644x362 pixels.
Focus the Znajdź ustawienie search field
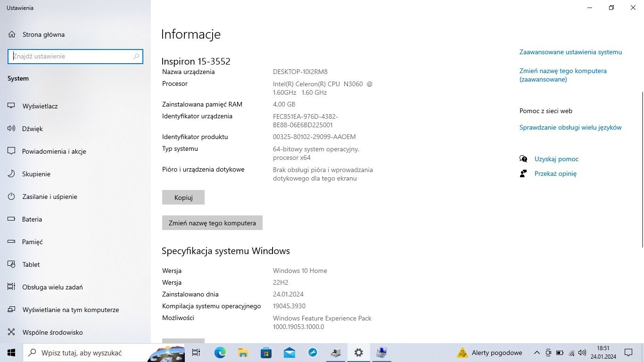click(x=75, y=56)
